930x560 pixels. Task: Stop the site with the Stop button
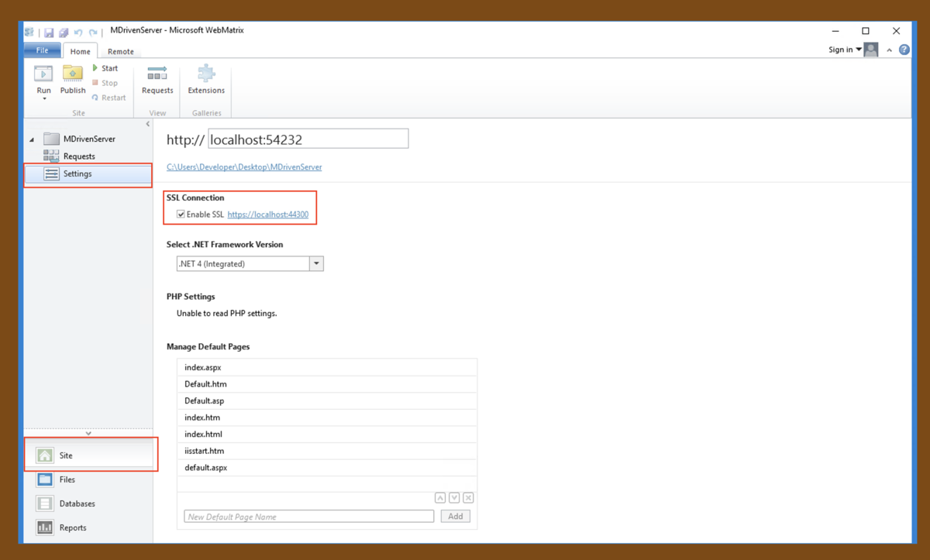tap(105, 83)
